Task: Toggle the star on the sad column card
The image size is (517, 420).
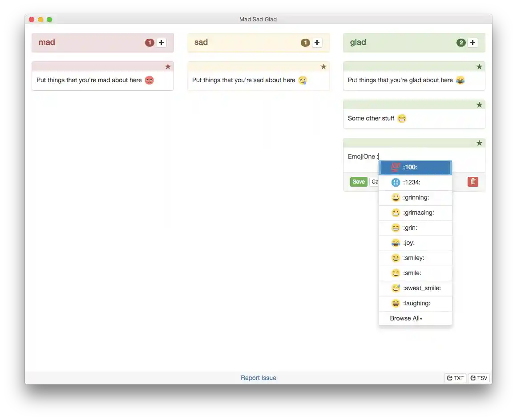Action: (x=323, y=67)
